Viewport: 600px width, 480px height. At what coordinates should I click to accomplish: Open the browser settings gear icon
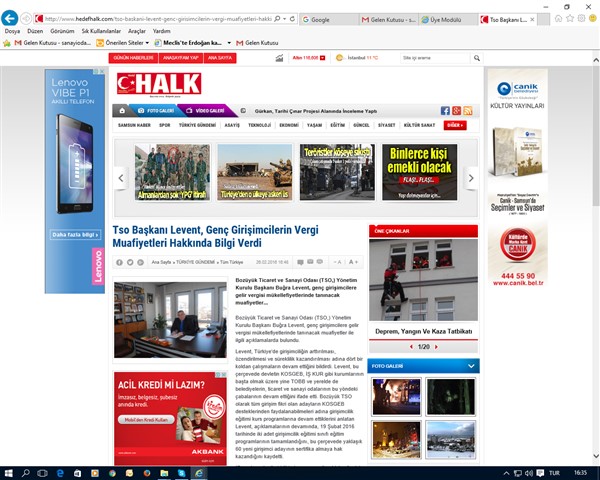click(581, 18)
